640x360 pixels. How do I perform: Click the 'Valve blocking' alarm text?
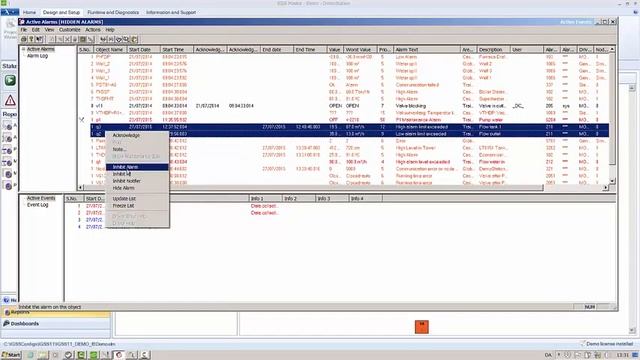click(411, 106)
